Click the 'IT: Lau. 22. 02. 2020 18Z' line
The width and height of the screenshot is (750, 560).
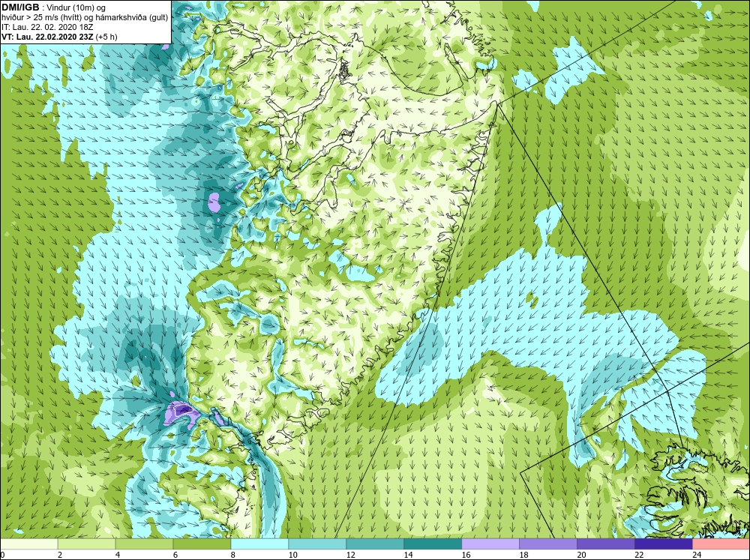click(x=46, y=27)
